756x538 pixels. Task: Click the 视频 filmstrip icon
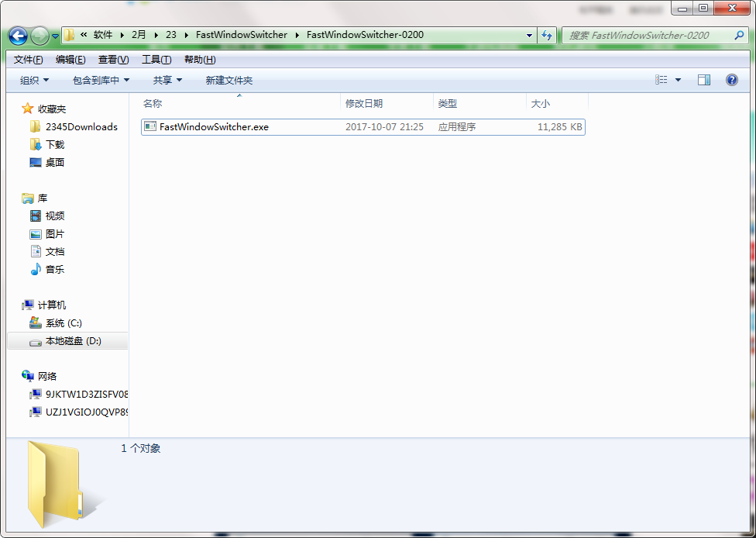tap(35, 216)
